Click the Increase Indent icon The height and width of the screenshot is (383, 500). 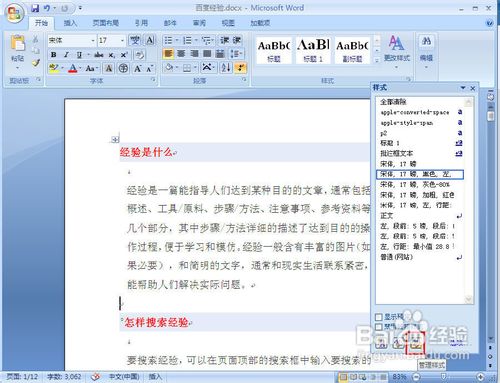click(236, 40)
